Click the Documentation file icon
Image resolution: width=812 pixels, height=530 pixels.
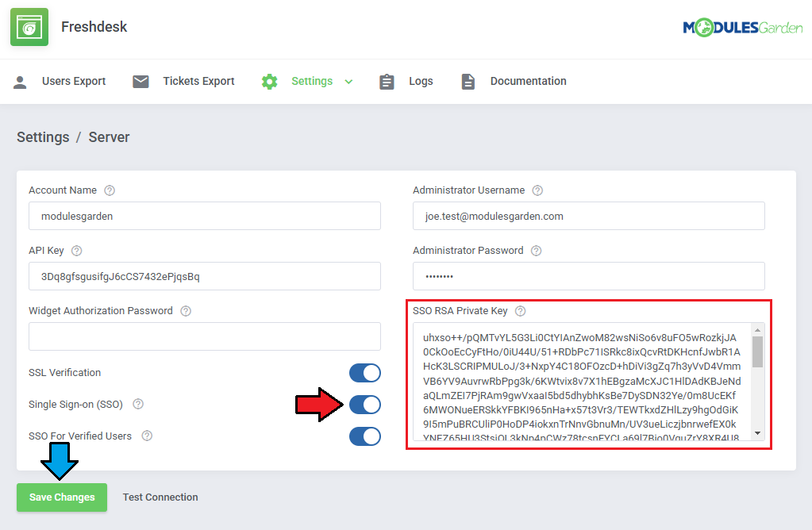tap(468, 82)
